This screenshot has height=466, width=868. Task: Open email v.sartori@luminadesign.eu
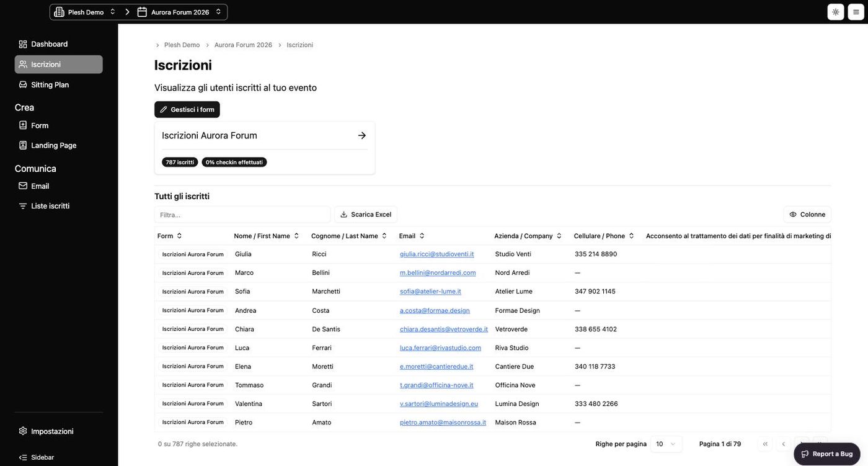(x=439, y=403)
